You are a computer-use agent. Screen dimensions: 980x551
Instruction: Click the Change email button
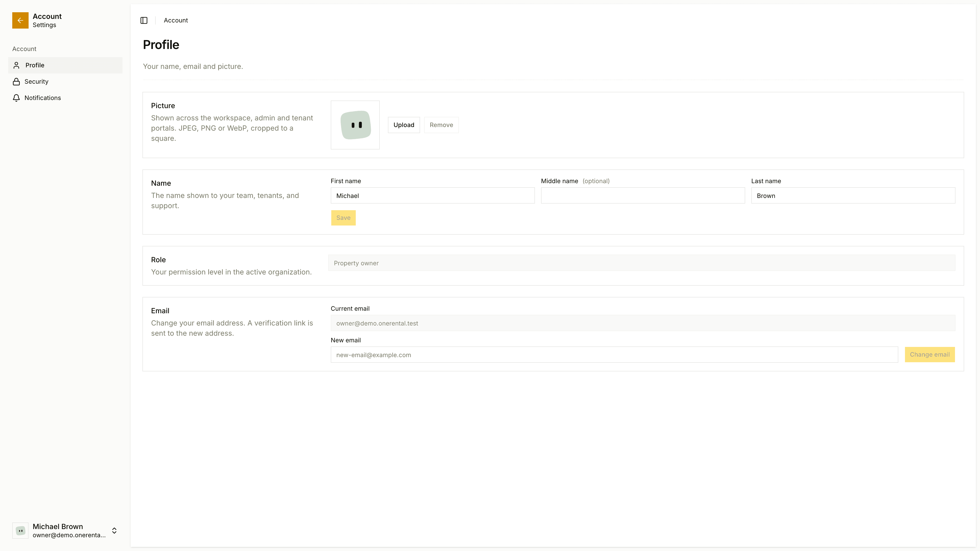(929, 354)
